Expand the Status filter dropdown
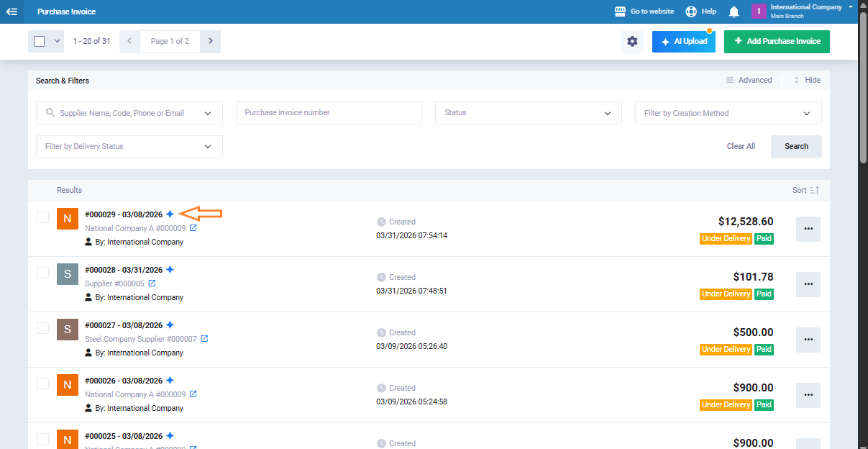This screenshot has width=868, height=449. point(528,113)
